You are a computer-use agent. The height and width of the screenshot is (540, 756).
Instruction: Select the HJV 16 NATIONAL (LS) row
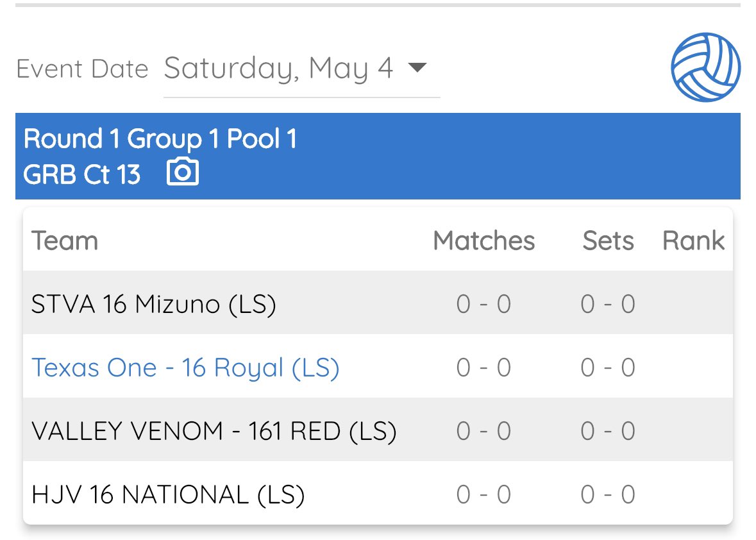(167, 494)
